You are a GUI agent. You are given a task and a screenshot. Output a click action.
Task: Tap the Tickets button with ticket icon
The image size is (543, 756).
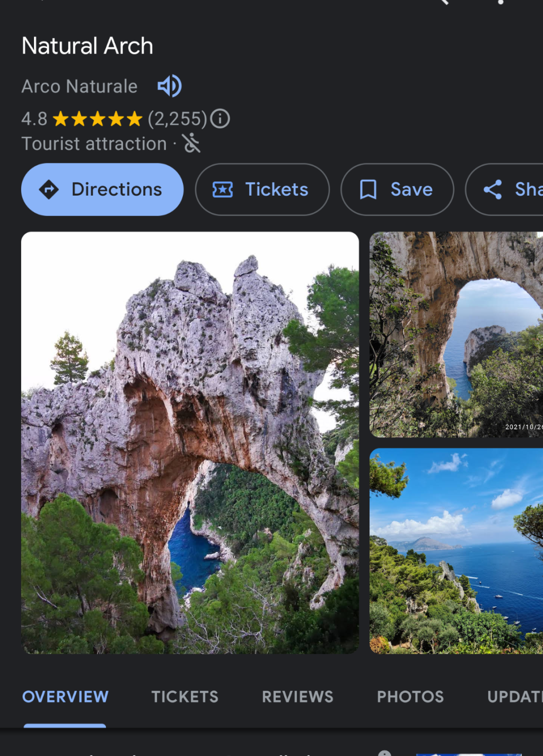tap(262, 189)
